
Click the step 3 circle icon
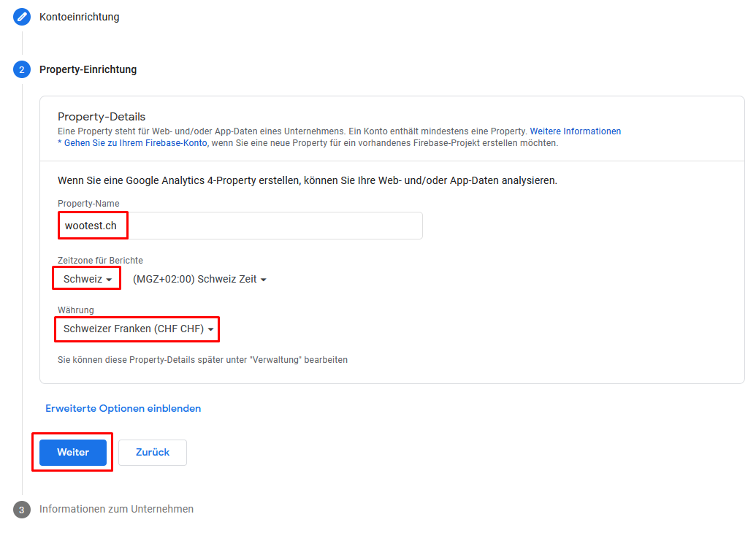pyautogui.click(x=22, y=510)
